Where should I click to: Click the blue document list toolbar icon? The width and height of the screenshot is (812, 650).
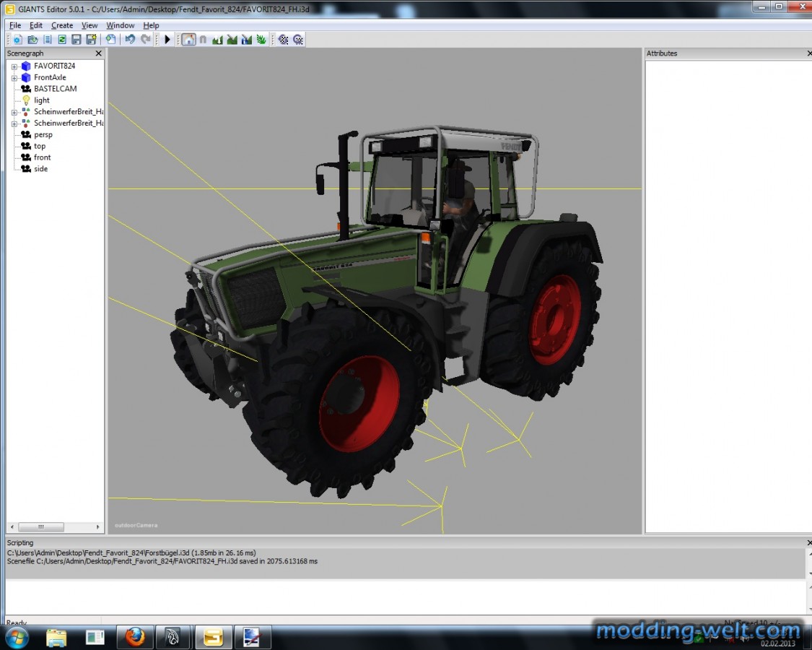pyautogui.click(x=48, y=40)
